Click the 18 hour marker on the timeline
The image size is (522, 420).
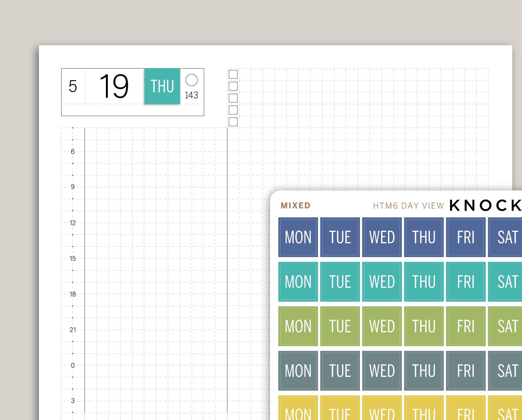click(73, 294)
